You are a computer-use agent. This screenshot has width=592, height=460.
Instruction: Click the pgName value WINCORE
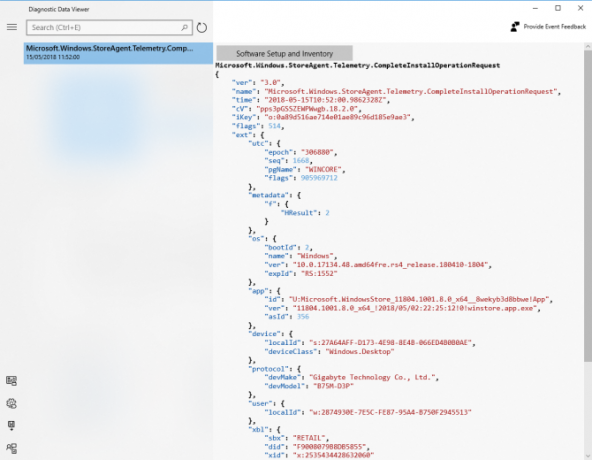tap(323, 170)
